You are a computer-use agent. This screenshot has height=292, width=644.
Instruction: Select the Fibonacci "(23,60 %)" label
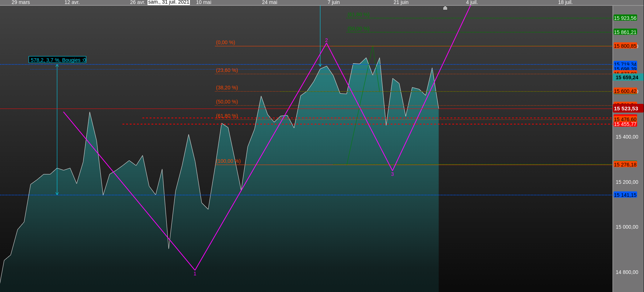[x=227, y=70]
